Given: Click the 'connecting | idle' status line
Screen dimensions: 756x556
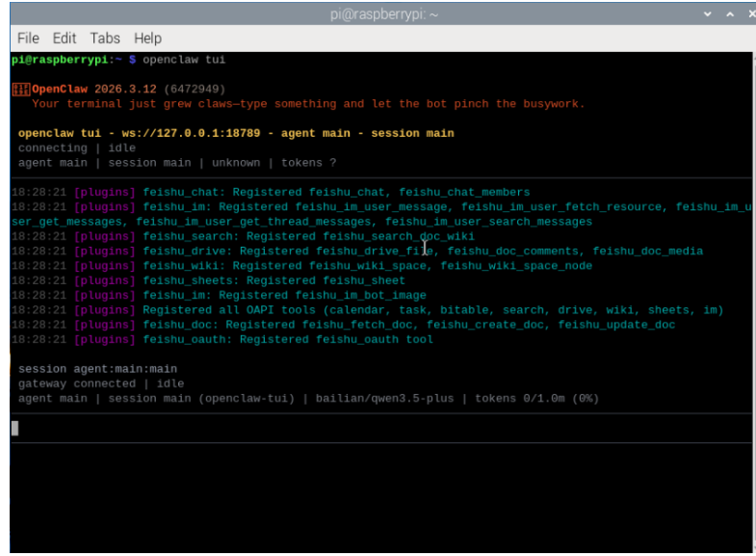Looking at the screenshot, I should pos(77,148).
